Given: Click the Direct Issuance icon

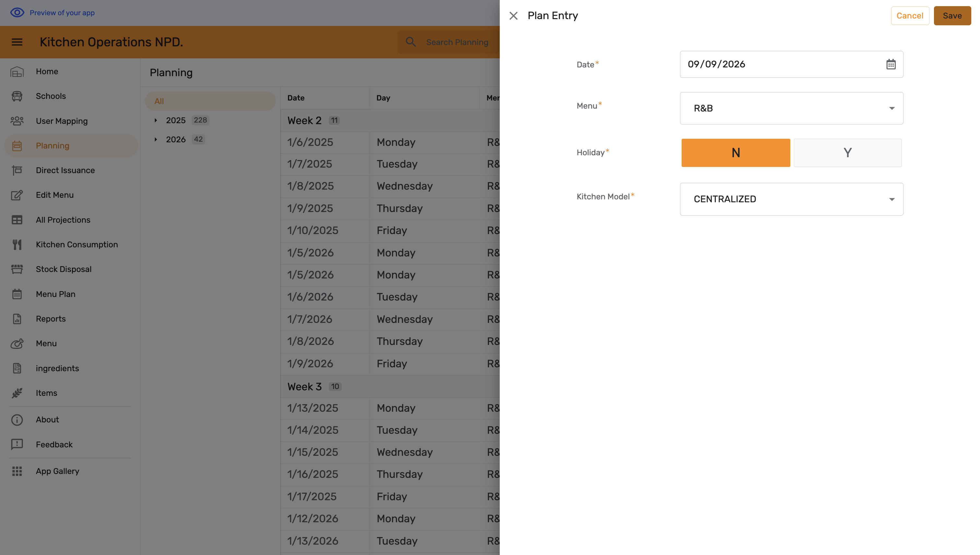Looking at the screenshot, I should point(17,171).
